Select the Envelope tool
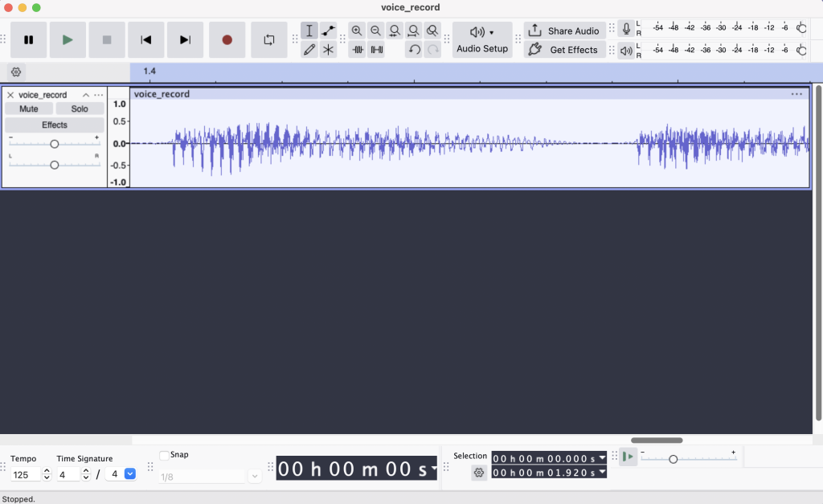 (x=329, y=31)
